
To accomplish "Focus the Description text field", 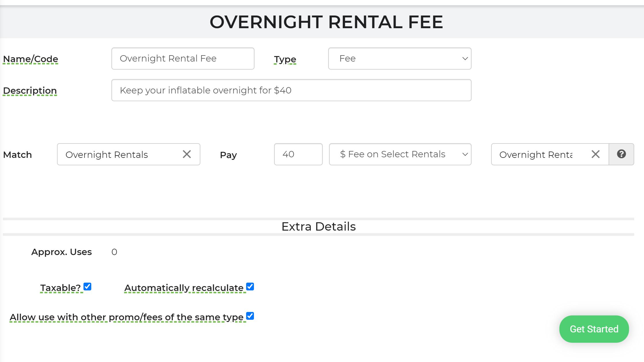I will pos(291,90).
